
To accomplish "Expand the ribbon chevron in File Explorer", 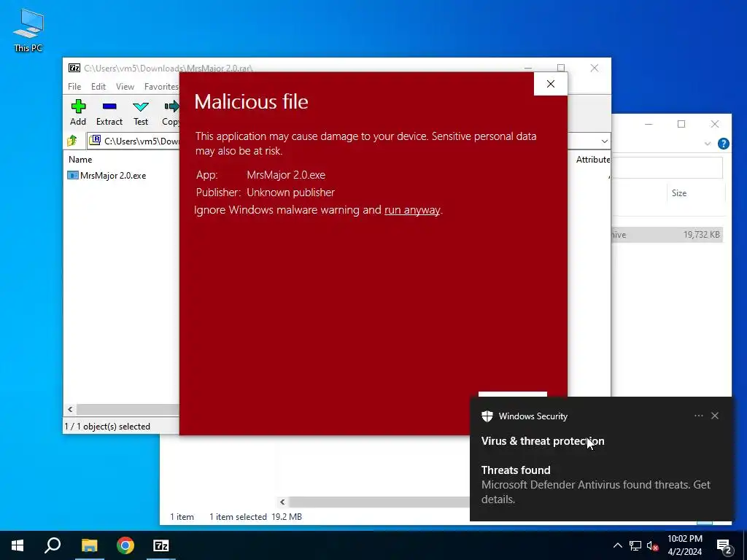I will pos(708,144).
